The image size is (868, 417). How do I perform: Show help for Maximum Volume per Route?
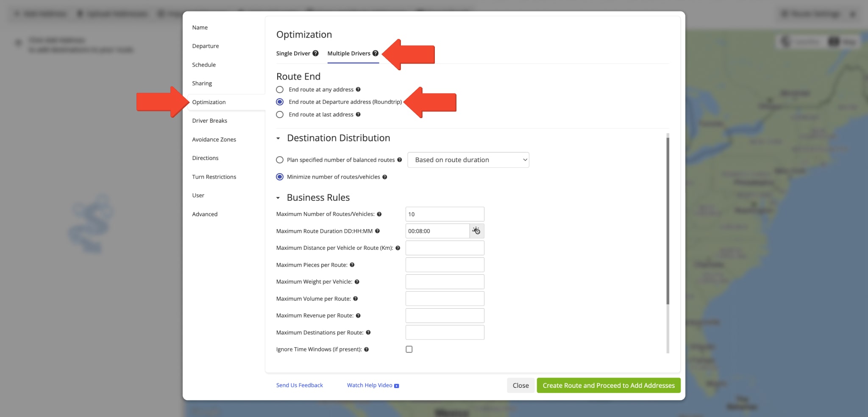356,299
